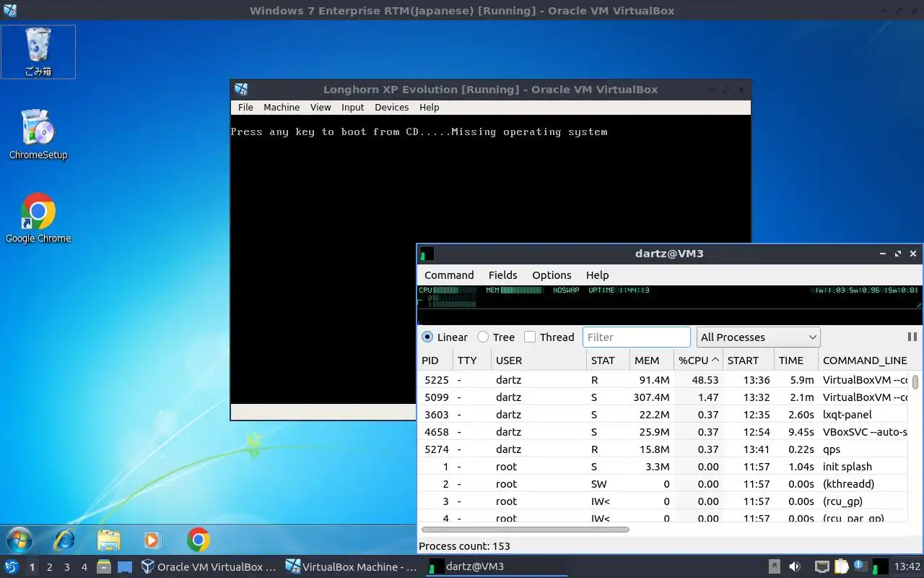
Task: Focus the Filter input field
Action: pos(636,337)
